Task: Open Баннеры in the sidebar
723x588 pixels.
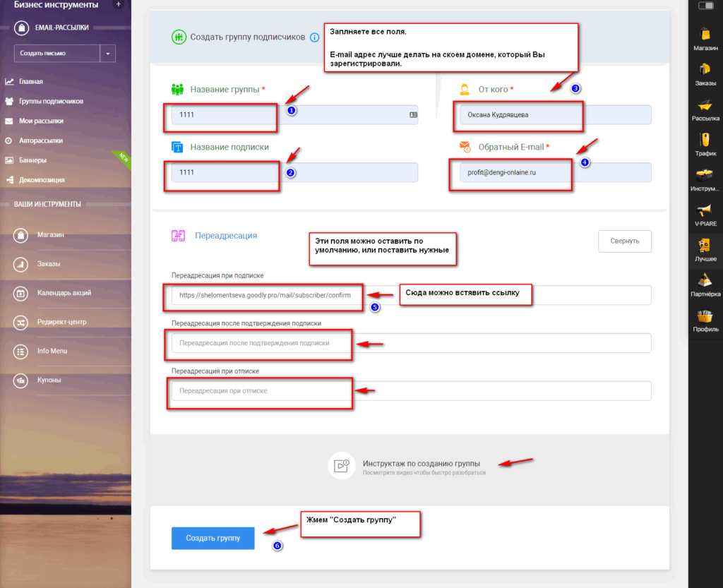Action: click(32, 160)
